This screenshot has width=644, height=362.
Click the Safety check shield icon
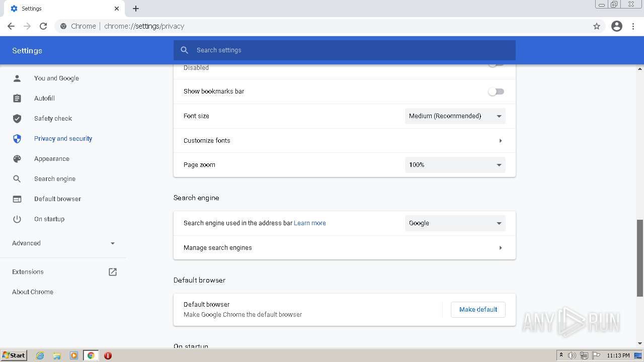[17, 118]
